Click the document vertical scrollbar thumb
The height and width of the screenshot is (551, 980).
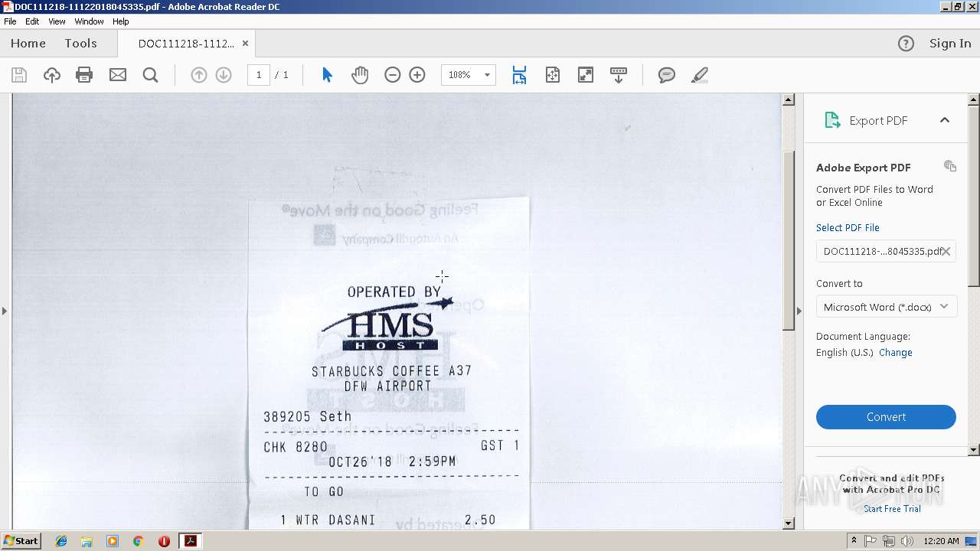point(789,240)
